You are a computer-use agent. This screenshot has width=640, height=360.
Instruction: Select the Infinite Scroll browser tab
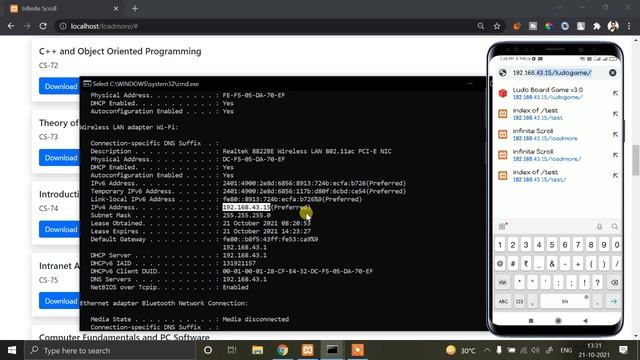(x=63, y=8)
